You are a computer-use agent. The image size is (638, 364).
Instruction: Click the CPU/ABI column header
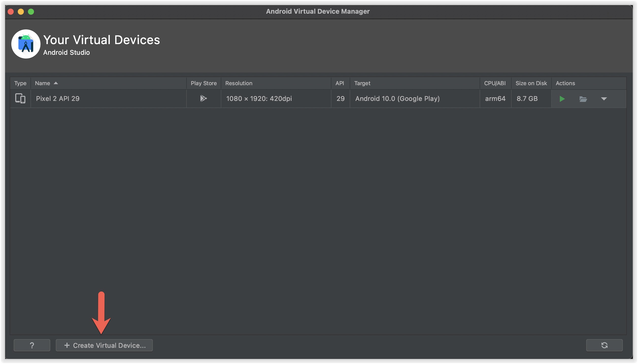tap(495, 83)
